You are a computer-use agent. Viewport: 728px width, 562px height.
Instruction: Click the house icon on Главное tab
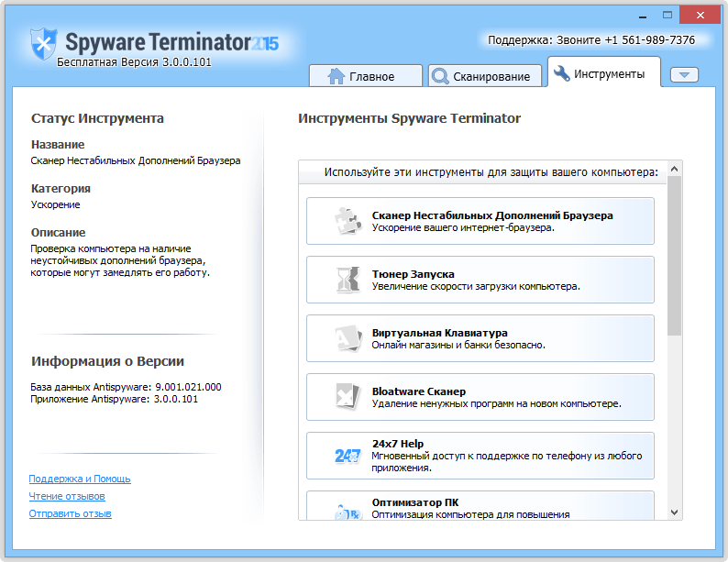[336, 76]
